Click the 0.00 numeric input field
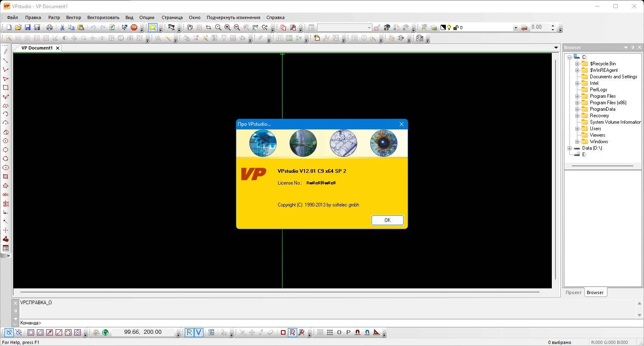644x346 pixels. tap(539, 27)
